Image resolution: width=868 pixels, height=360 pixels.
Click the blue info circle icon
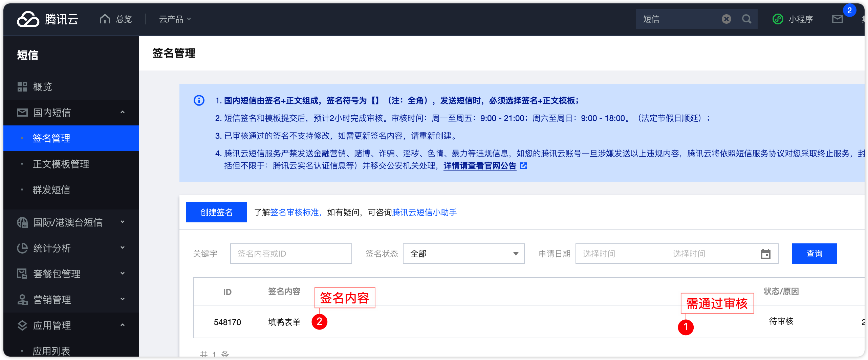pyautogui.click(x=199, y=100)
